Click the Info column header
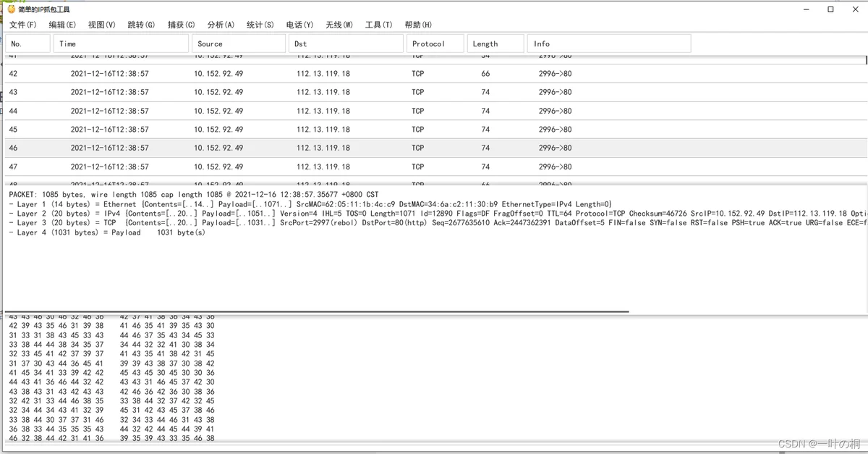This screenshot has height=454, width=868. click(x=609, y=43)
